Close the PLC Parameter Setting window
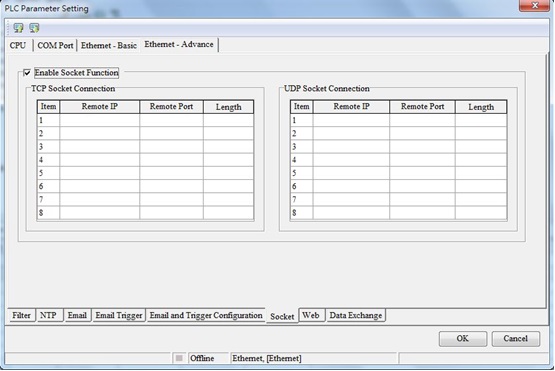 [x=535, y=6]
